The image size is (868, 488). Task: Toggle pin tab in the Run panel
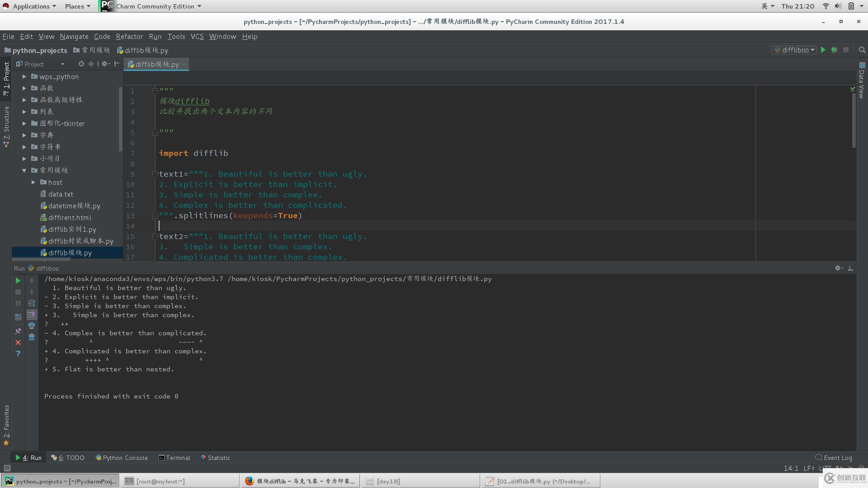coord(18,331)
